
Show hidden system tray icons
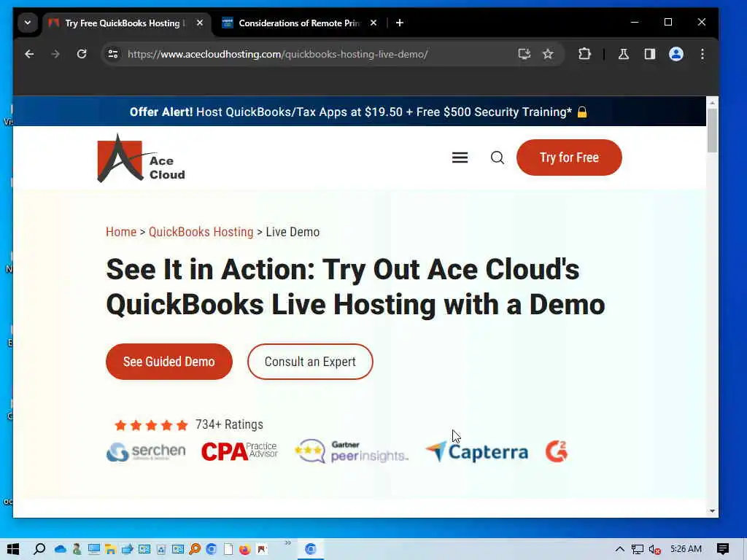point(619,549)
